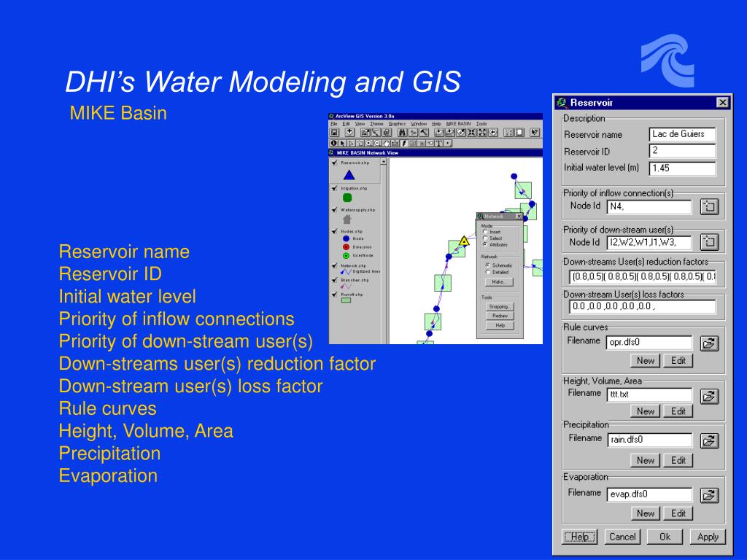Viewport: 747px width, 560px height.
Task: Select the Zoom Out magnifier tool
Action: click(x=377, y=144)
